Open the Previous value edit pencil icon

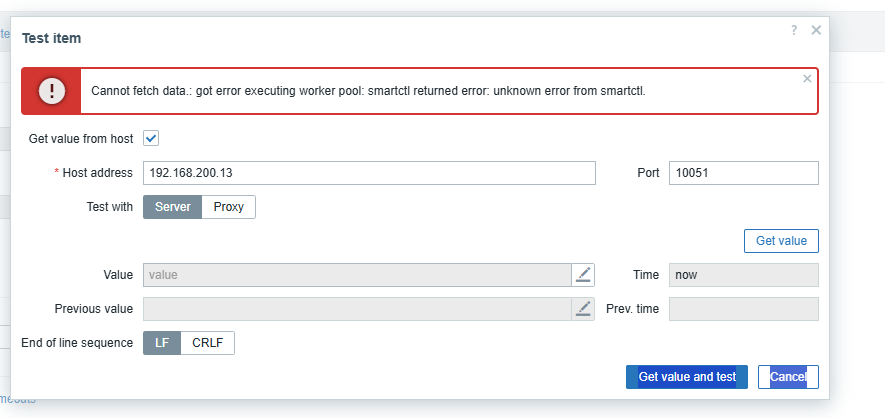click(x=583, y=309)
